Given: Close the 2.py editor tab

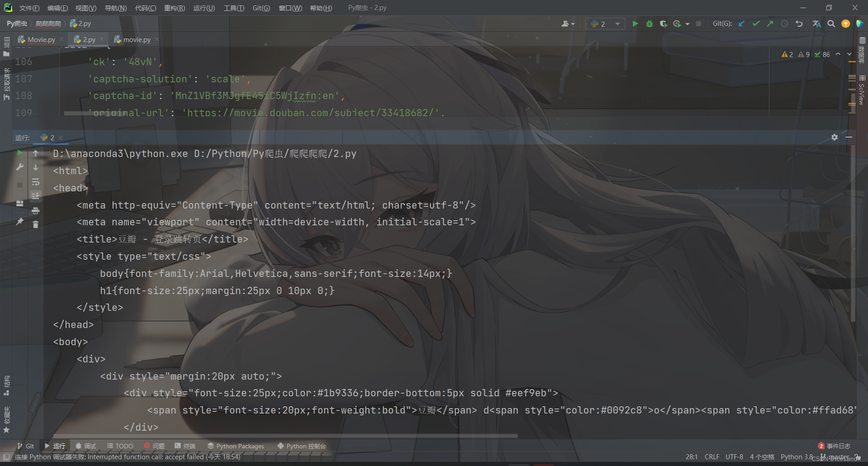Looking at the screenshot, I should pos(102,39).
